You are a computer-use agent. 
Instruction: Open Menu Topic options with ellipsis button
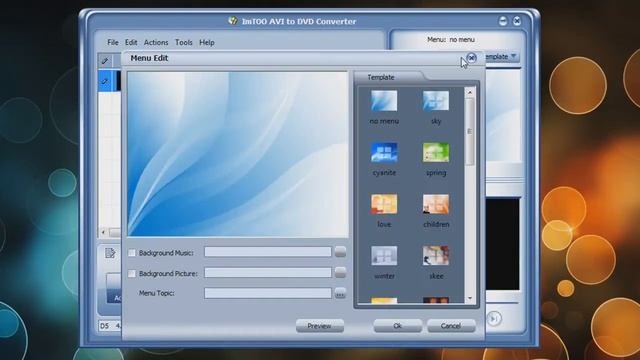point(340,293)
